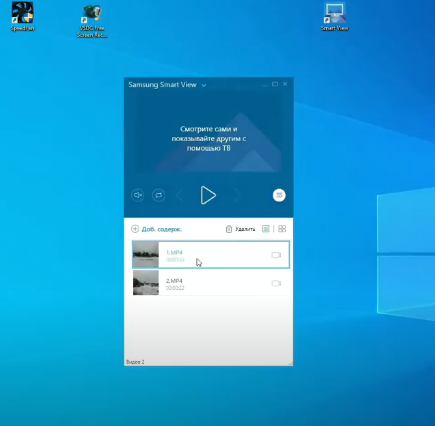The height and width of the screenshot is (426, 435).
Task: Select the 1.MP4 video thumbnail
Action: 146,255
